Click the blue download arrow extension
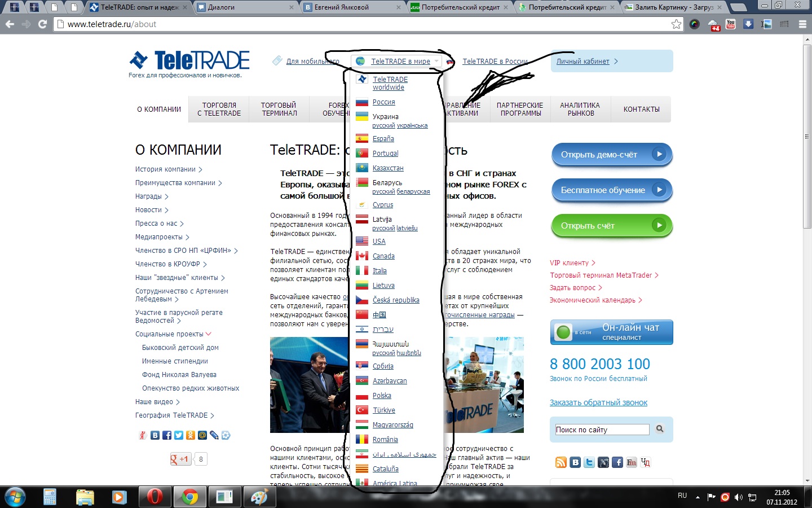Image resolution: width=812 pixels, height=508 pixels. 748,24
